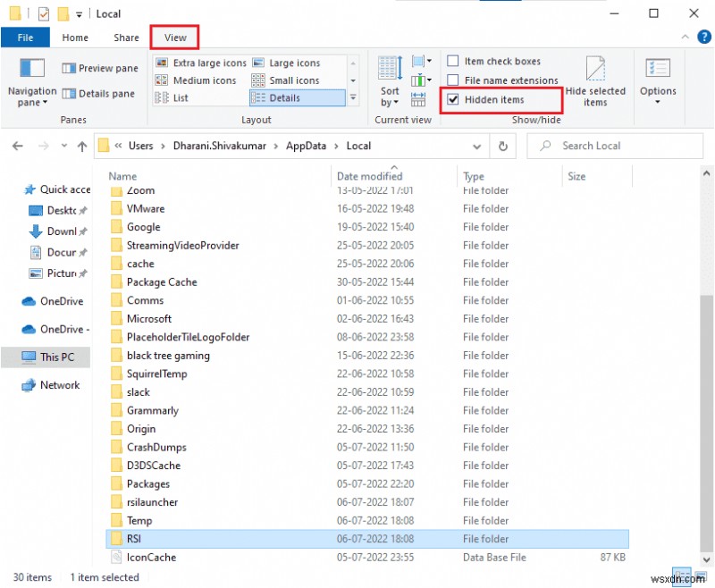Viewport: 715px width, 588px height.
Task: Select List layout view
Action: (172, 98)
